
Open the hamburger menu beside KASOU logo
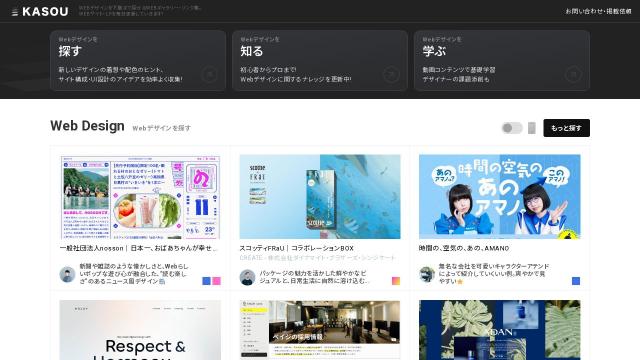pyautogui.click(x=15, y=12)
